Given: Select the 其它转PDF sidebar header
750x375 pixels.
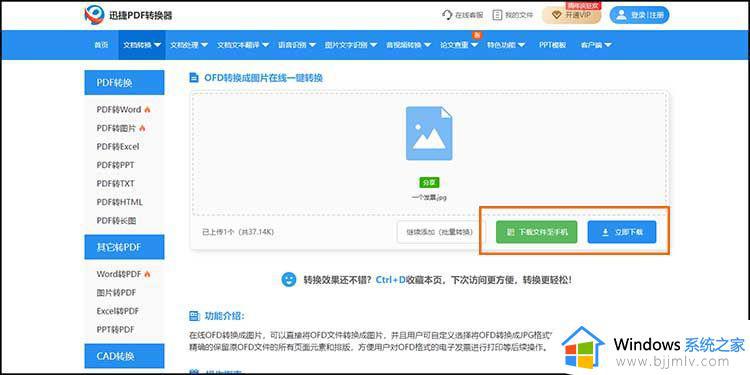Looking at the screenshot, I should point(124,247).
